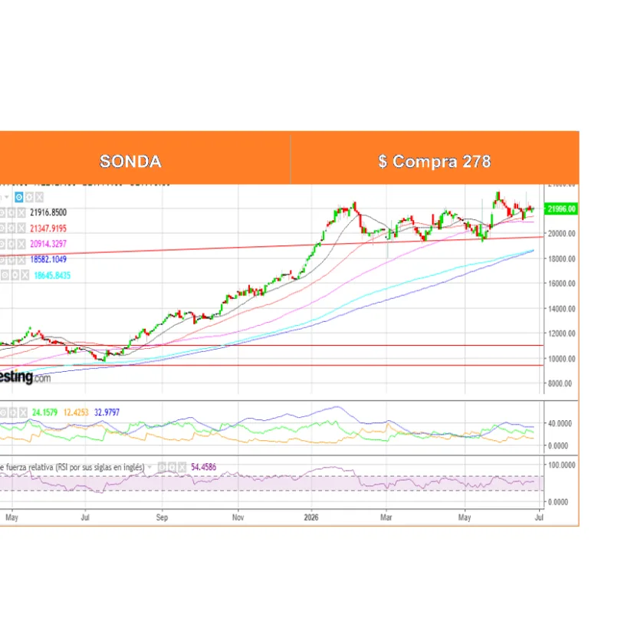The height and width of the screenshot is (644, 644).
Task: Expand the main series legend dropdown arrow
Action: (7, 198)
